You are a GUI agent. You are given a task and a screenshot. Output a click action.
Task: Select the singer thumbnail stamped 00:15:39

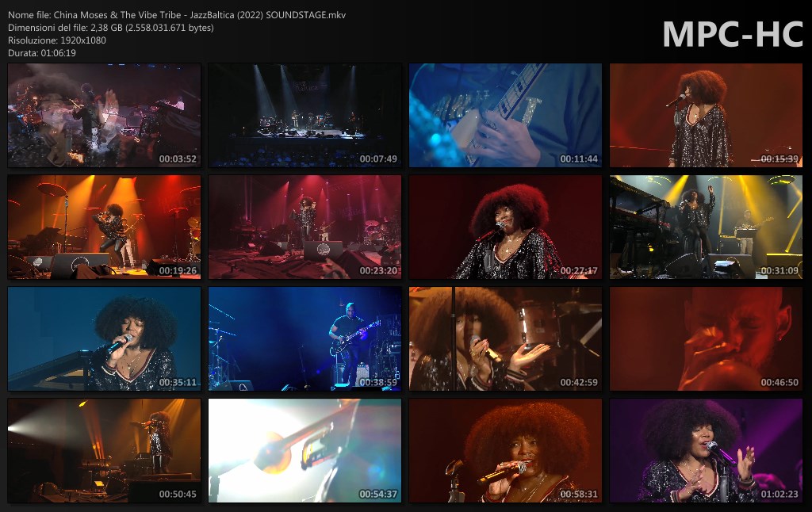[x=706, y=116]
